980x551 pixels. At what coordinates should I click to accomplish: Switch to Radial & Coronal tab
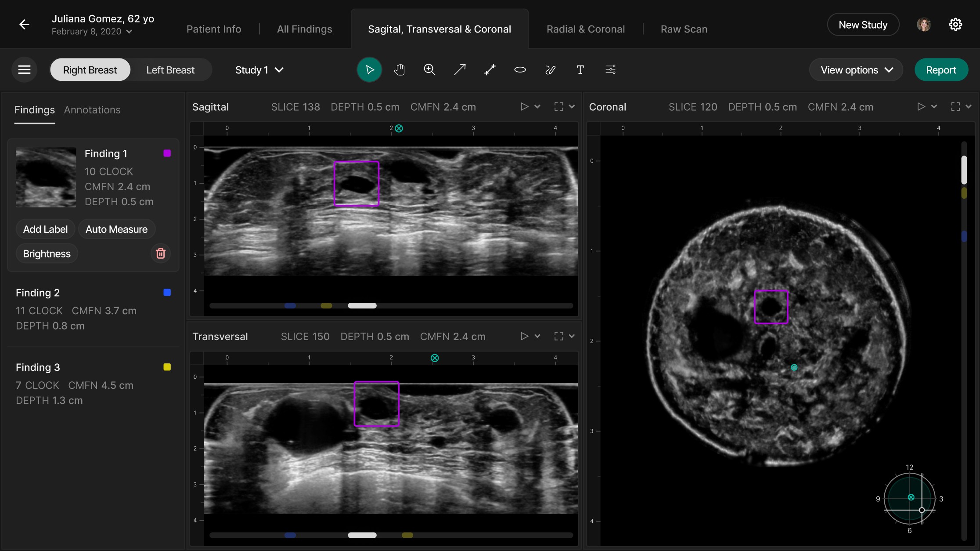click(585, 29)
